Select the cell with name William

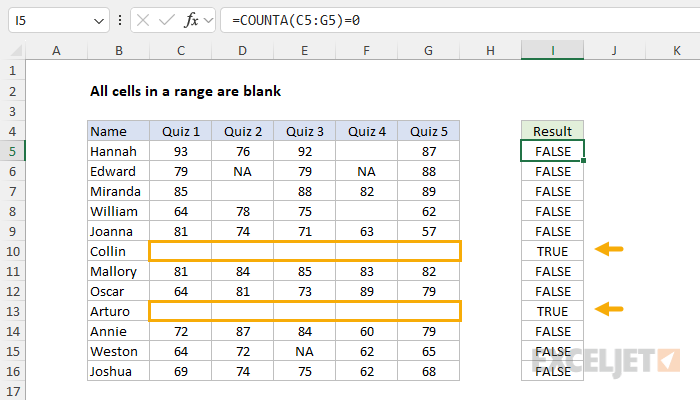tap(119, 211)
